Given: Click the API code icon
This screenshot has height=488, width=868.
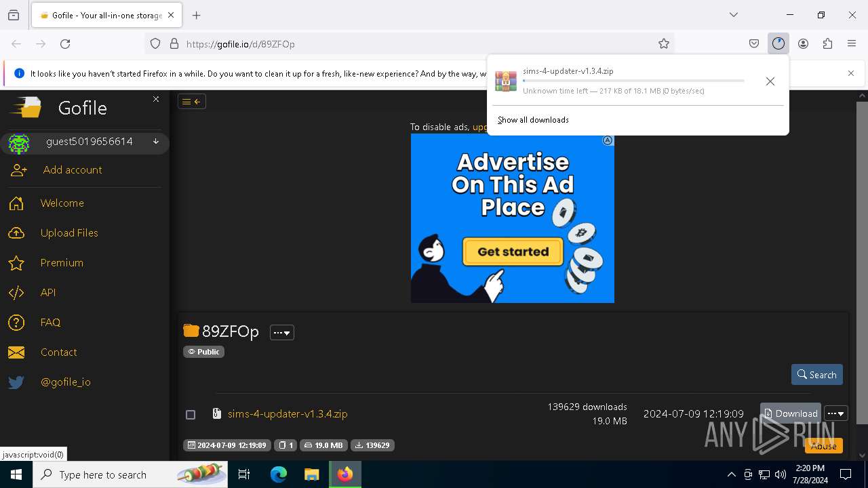Looking at the screenshot, I should (16, 293).
